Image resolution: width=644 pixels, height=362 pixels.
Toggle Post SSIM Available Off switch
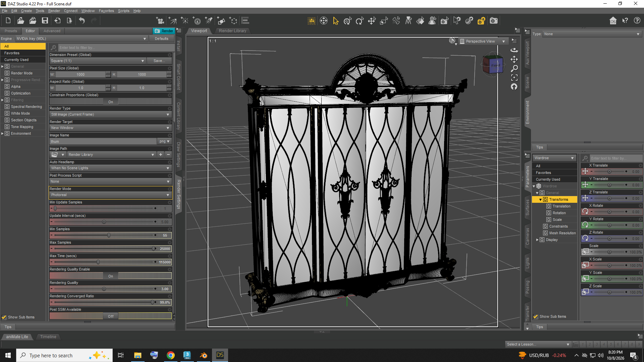111,316
